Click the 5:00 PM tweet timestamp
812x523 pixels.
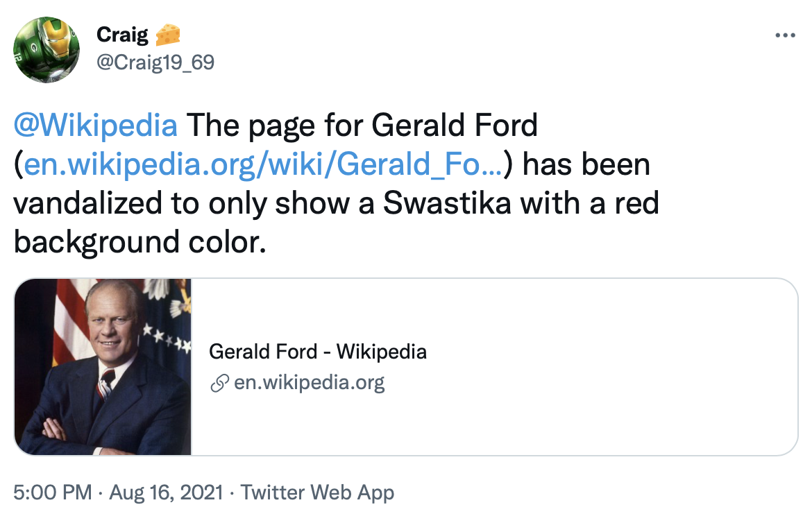coord(53,492)
